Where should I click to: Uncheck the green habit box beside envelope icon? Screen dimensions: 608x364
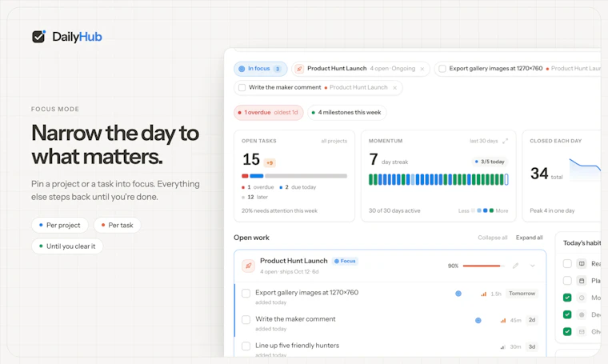(567, 332)
